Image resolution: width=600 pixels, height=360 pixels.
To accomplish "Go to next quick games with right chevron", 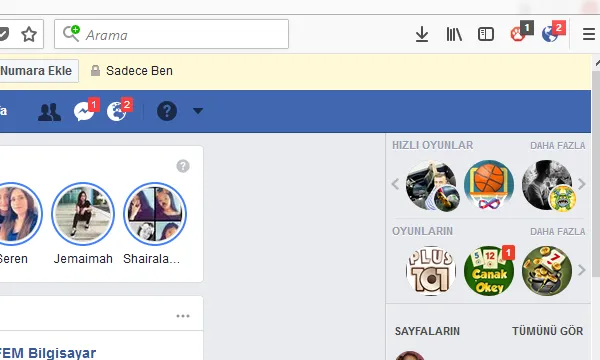I will pyautogui.click(x=582, y=184).
